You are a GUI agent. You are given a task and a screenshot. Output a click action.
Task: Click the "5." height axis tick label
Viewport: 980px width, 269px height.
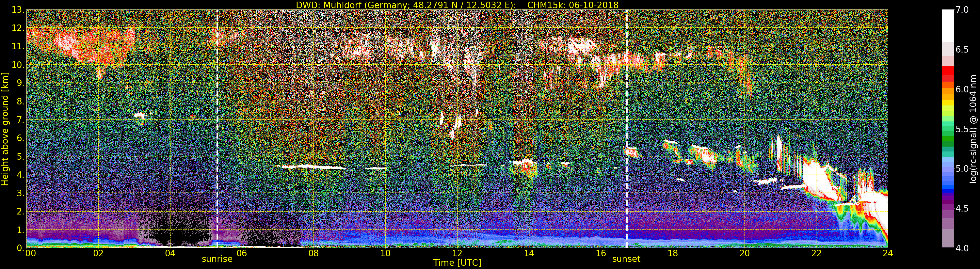[x=20, y=156]
